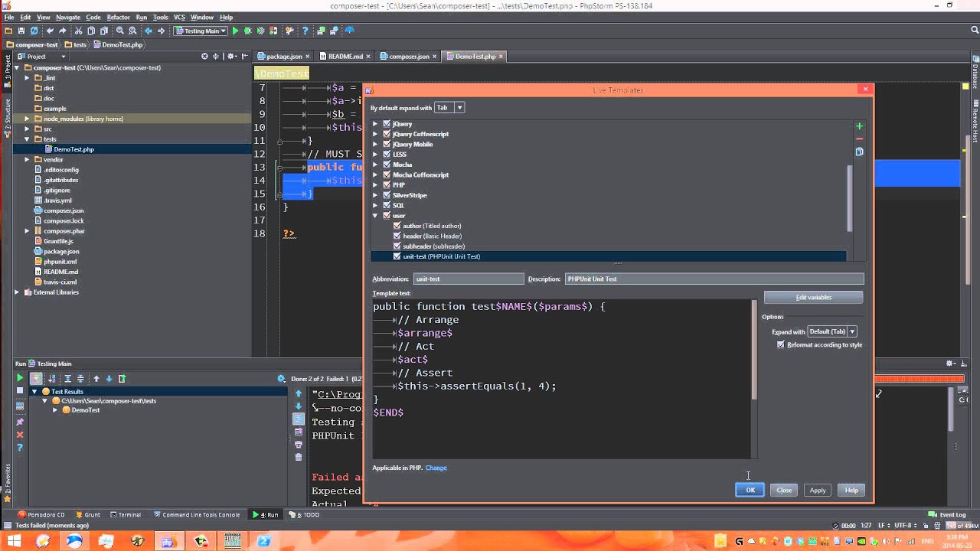Open the Navigate menu
This screenshot has height=551, width=980.
click(x=68, y=17)
